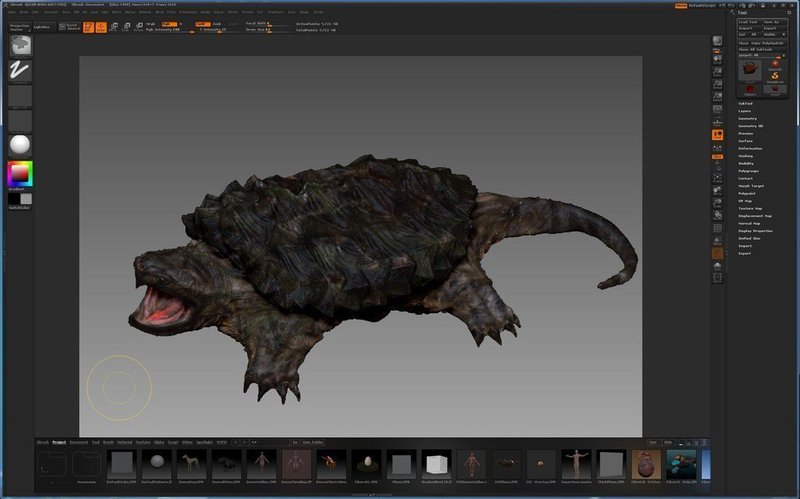Select the Move transform icon
The height and width of the screenshot is (499, 800).
pos(114,27)
